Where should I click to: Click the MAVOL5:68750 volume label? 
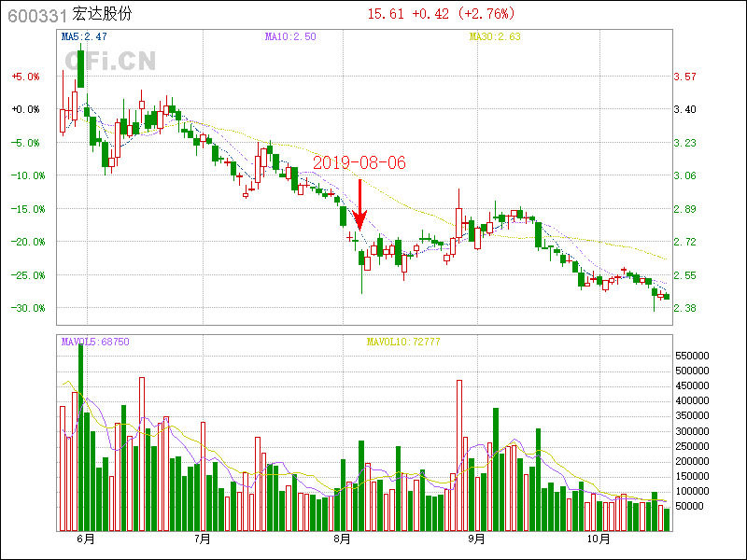tap(95, 343)
